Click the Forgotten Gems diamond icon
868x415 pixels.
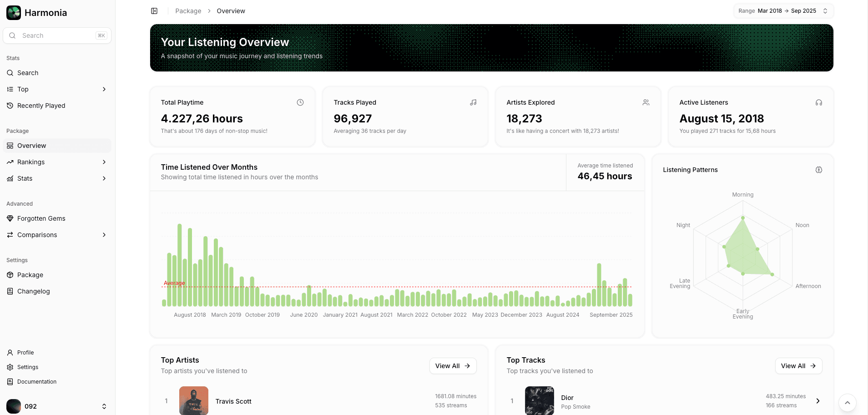[x=10, y=218]
